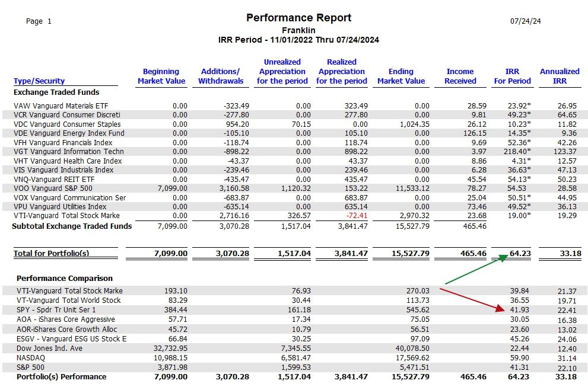Click the 126.15 income received value
Viewport: 588px width, 390px height.
pos(475,133)
